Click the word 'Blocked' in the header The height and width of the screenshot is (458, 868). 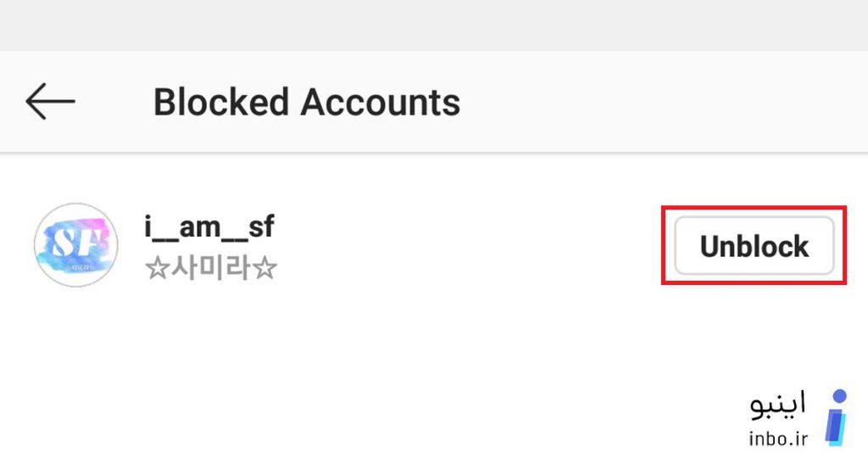click(221, 102)
